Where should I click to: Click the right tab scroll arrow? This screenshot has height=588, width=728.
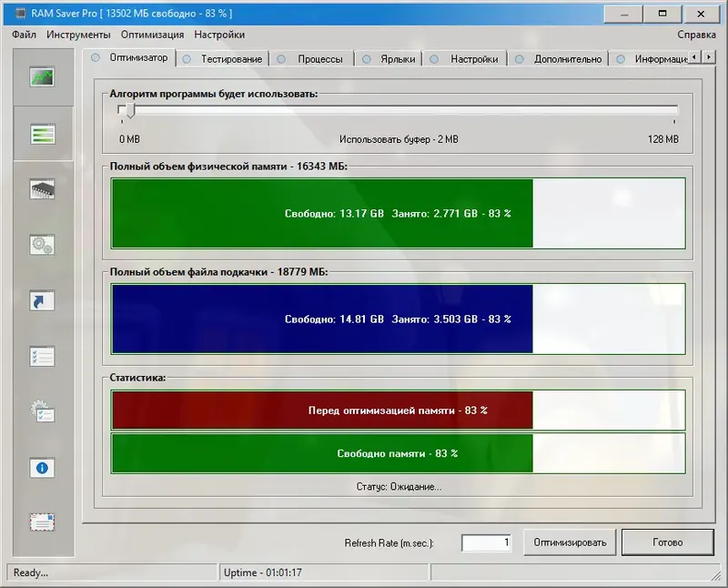coord(709,56)
